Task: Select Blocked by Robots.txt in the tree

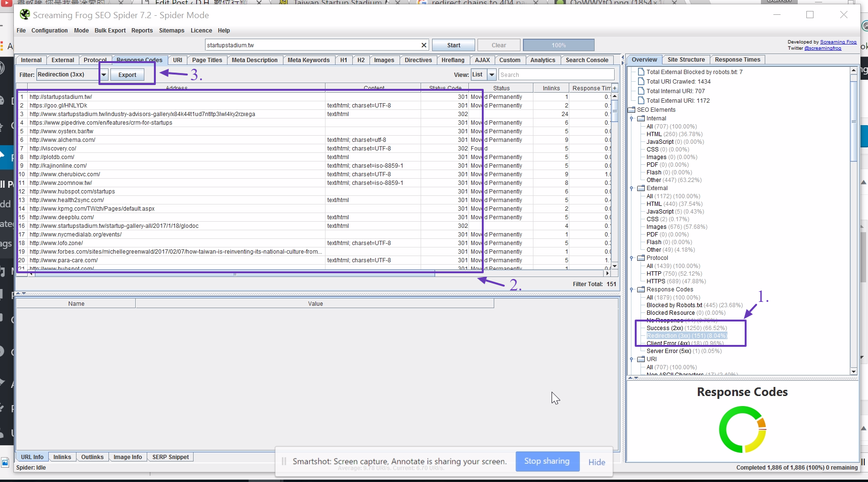Action: coord(694,305)
